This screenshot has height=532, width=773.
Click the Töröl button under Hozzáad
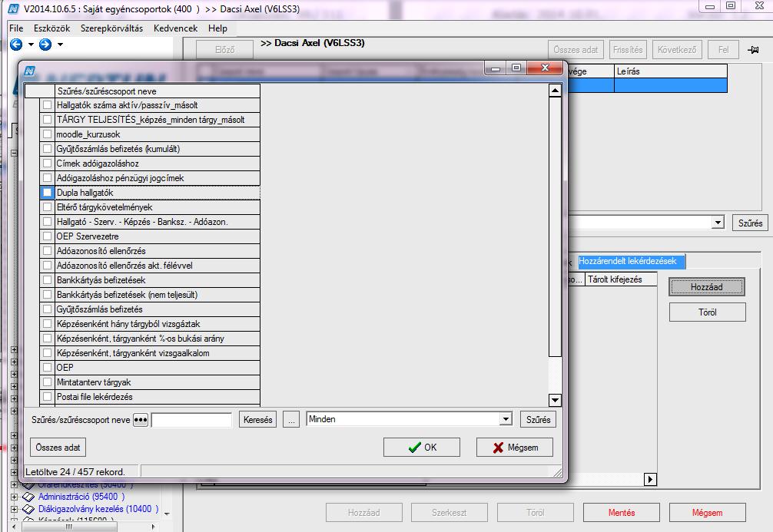(x=708, y=312)
